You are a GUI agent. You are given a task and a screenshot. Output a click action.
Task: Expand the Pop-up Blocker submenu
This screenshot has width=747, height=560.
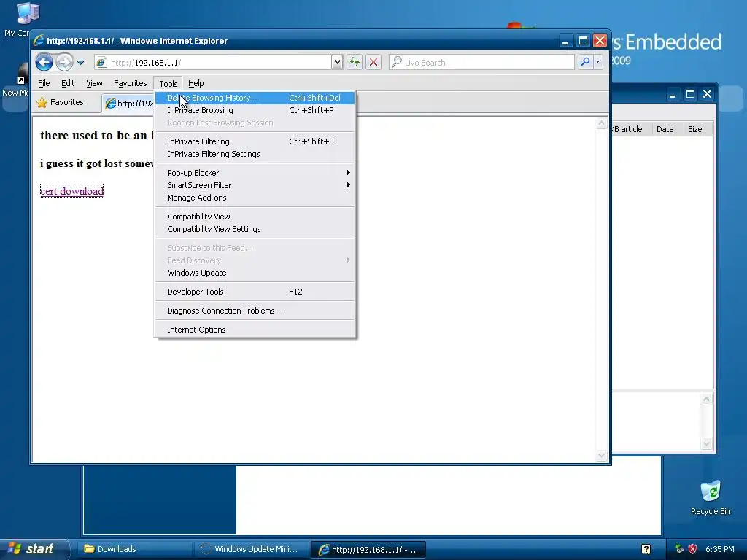point(255,173)
